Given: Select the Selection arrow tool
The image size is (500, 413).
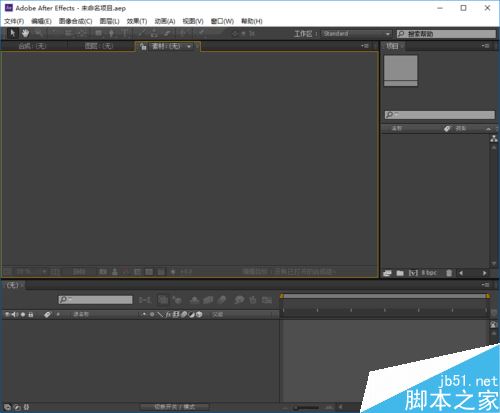Looking at the screenshot, I should (13, 33).
